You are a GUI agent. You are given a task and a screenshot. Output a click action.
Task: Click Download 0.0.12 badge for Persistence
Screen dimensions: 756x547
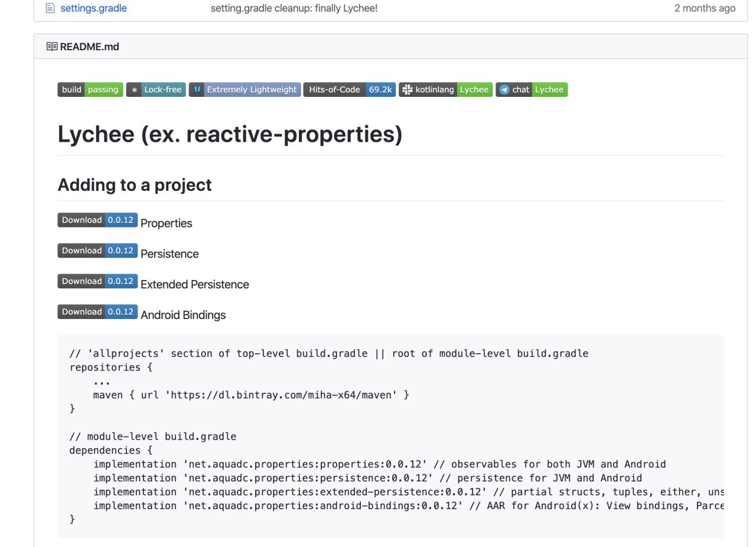(x=97, y=250)
